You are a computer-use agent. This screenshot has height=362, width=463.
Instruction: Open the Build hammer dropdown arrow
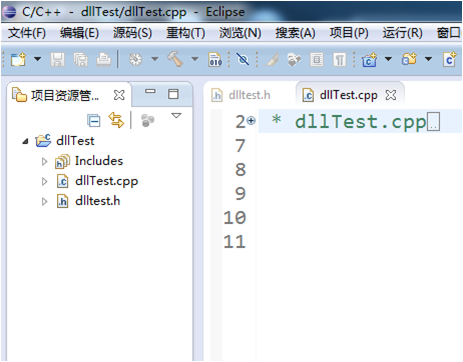195,59
